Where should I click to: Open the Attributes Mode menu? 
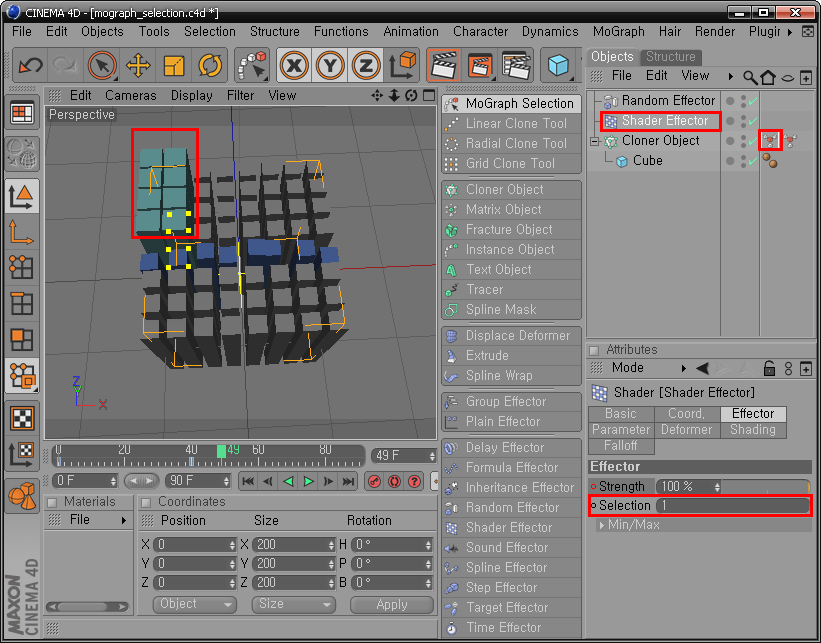[627, 368]
